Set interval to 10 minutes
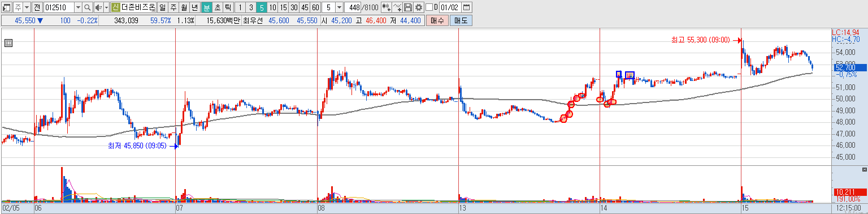This screenshot has height=214, width=868. [x=272, y=7]
